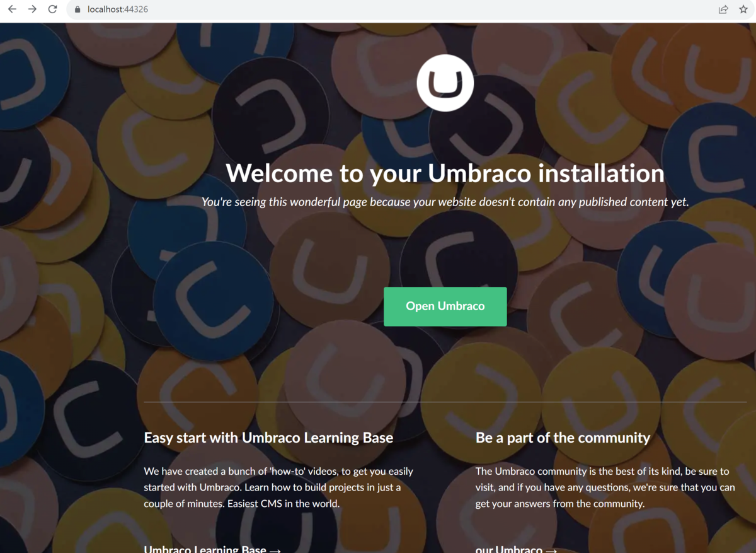Click the subtitle about no published content
This screenshot has height=553, width=756.
point(445,202)
